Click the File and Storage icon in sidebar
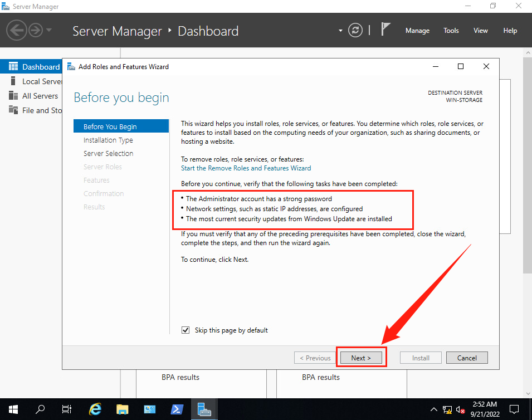Screen dimensions: 532x420 coord(13,110)
